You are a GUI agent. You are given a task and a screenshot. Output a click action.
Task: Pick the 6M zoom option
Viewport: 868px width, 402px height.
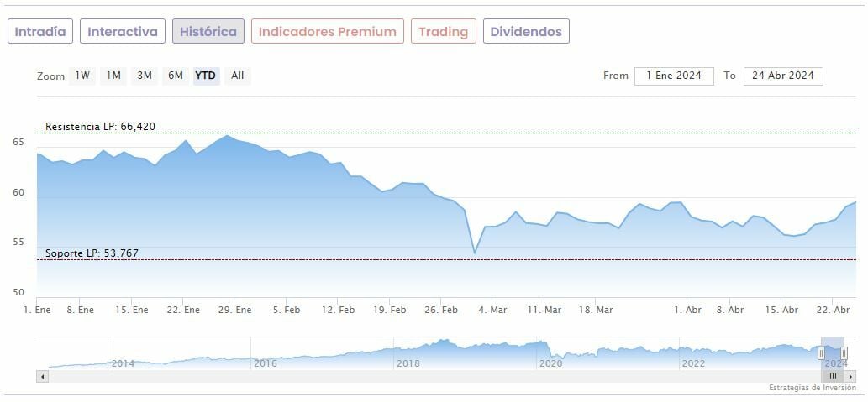click(x=175, y=76)
